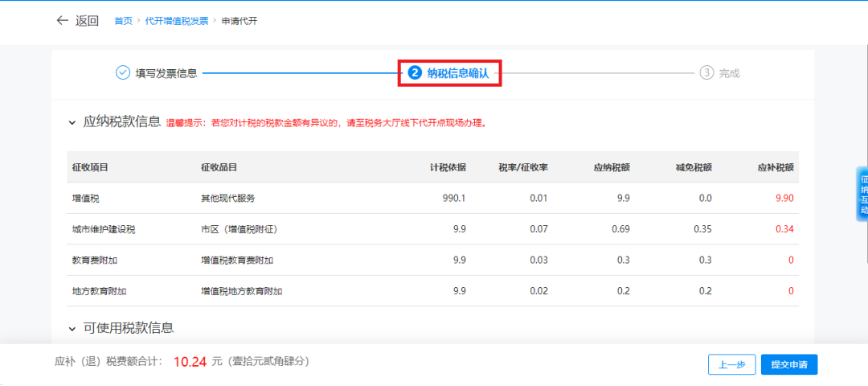Click the 返回 back button text
The width and height of the screenshot is (868, 386).
coord(87,21)
